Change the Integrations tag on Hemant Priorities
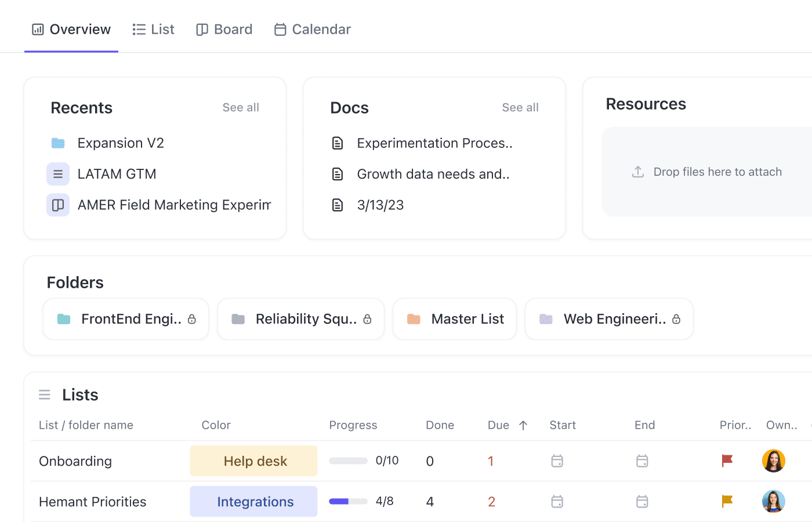Image resolution: width=812 pixels, height=522 pixels. [x=253, y=501]
